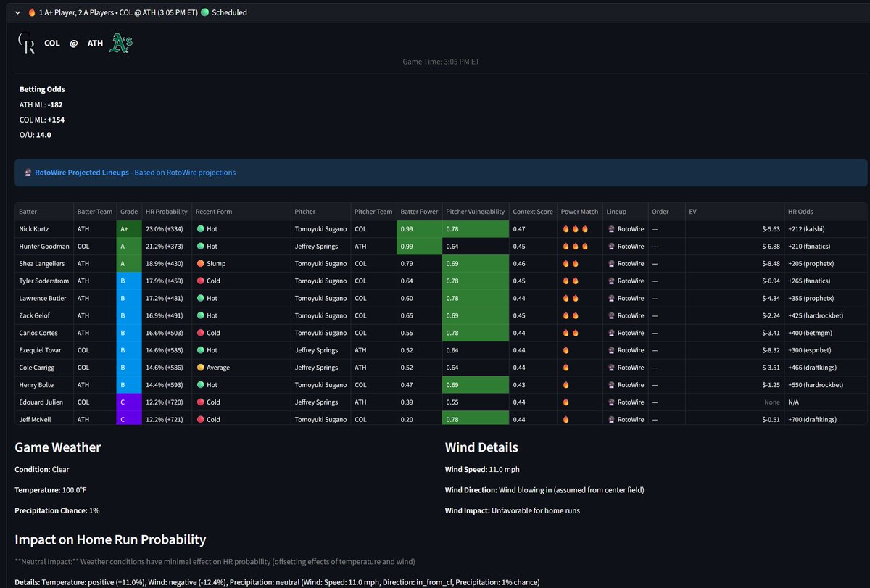Click COL ML +154 odds text

pyautogui.click(x=42, y=120)
